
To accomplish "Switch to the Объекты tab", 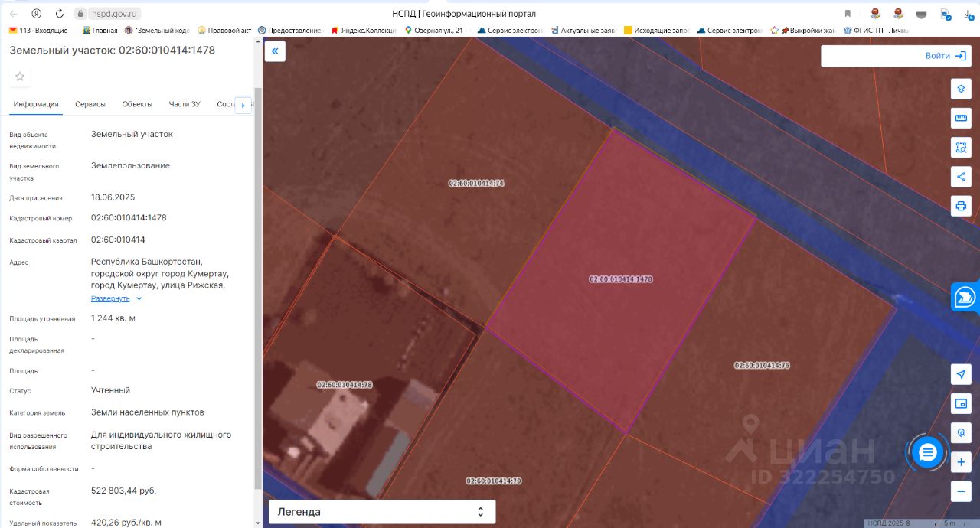I will [x=137, y=104].
